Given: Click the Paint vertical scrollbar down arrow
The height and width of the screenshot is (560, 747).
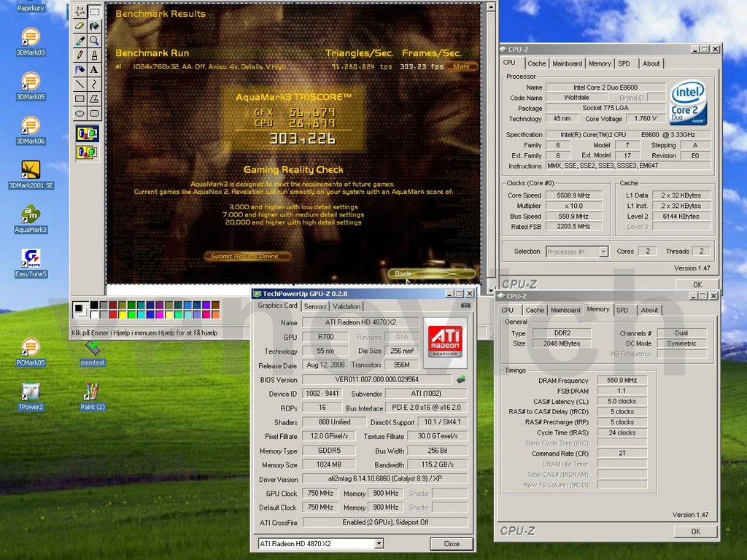Looking at the screenshot, I should [x=491, y=290].
